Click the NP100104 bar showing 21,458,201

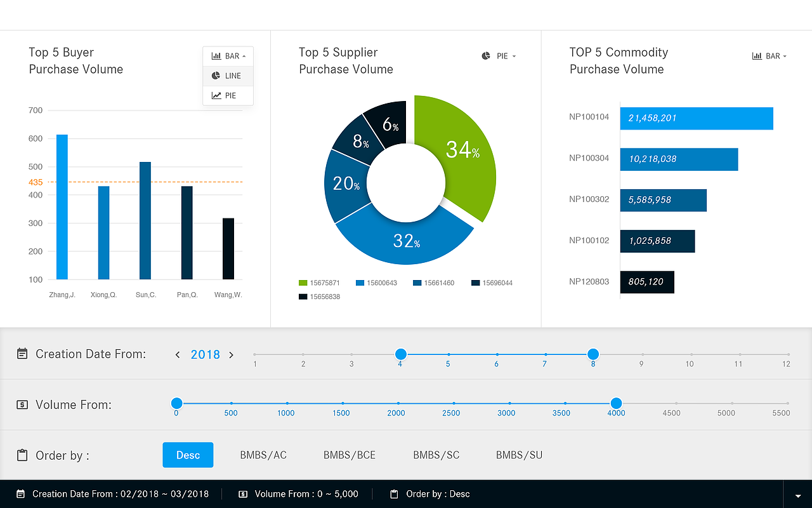[697, 118]
